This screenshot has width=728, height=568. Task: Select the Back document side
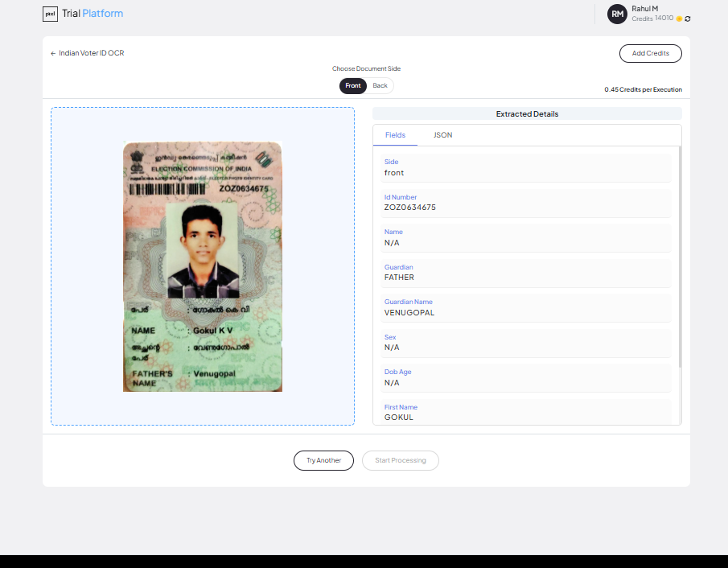coord(379,85)
